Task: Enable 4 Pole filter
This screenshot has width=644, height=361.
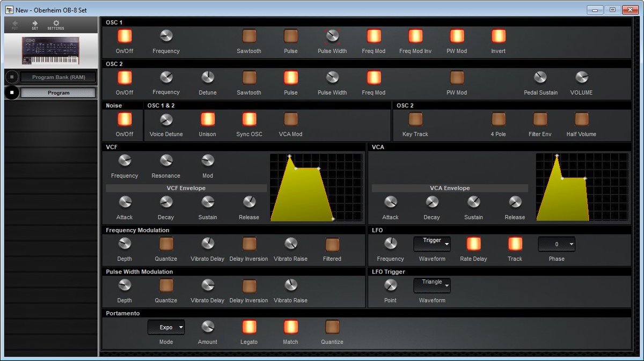Action: pyautogui.click(x=499, y=119)
